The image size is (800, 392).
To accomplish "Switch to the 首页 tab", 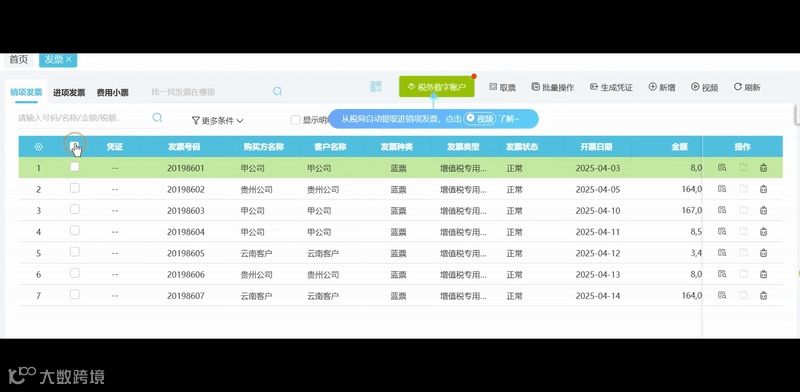I will click(x=19, y=60).
